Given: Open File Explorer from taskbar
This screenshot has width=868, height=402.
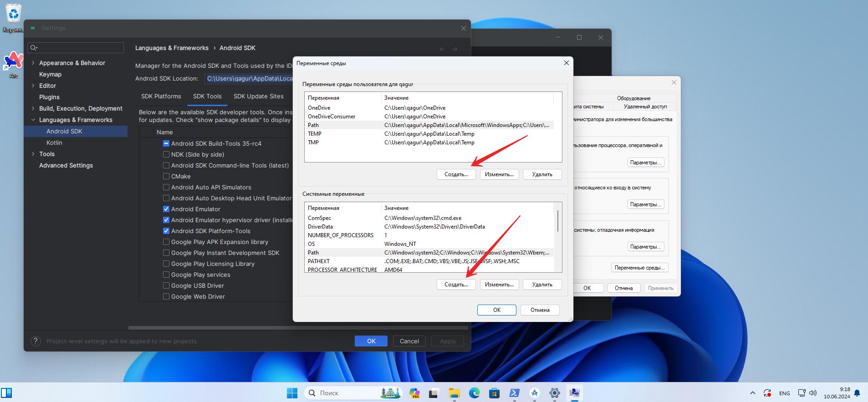Looking at the screenshot, I should tap(454, 393).
